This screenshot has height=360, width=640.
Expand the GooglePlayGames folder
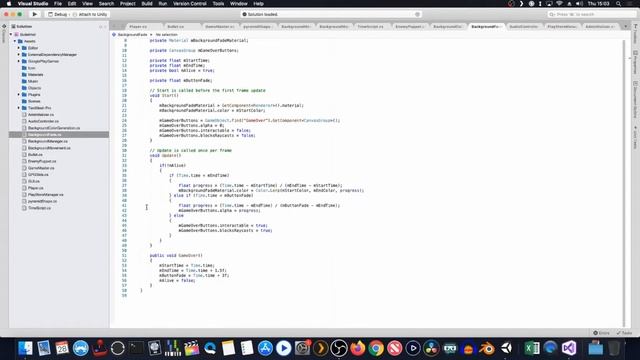coord(18,61)
